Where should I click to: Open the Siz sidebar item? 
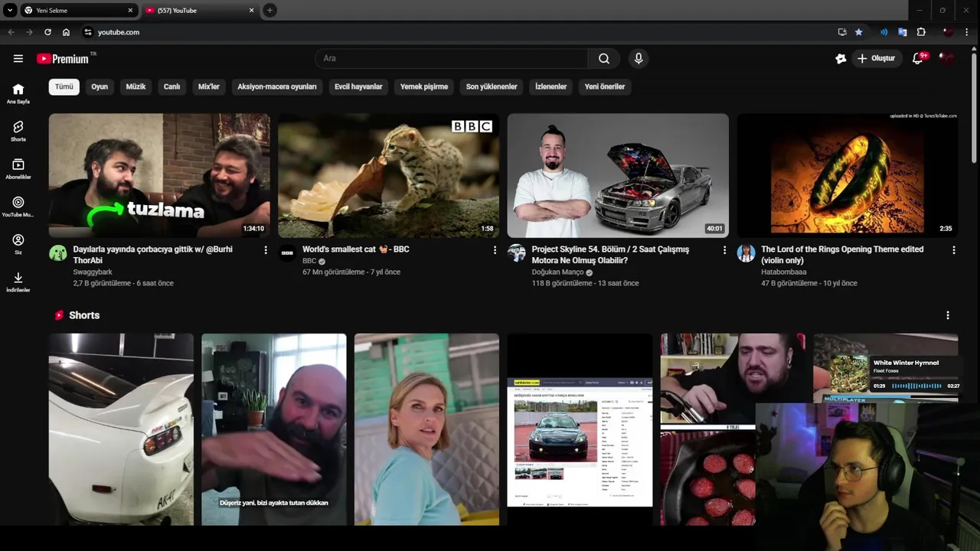click(18, 244)
